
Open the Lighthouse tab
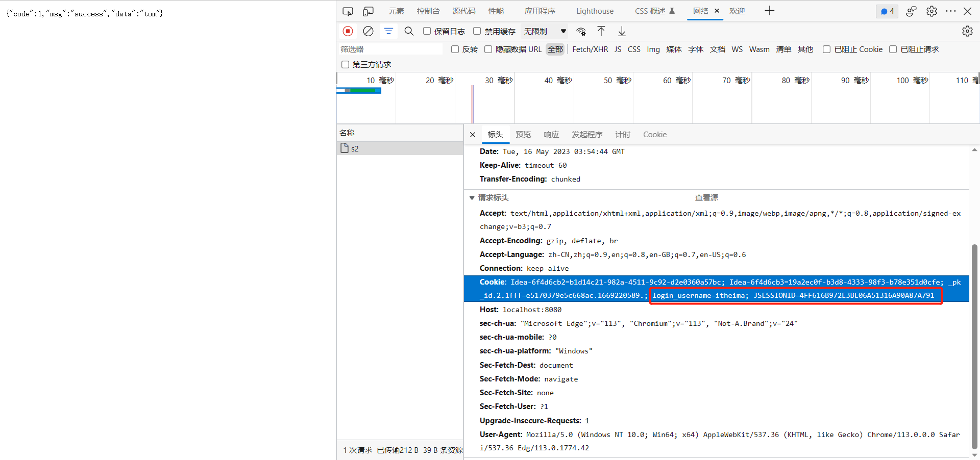pyautogui.click(x=595, y=11)
